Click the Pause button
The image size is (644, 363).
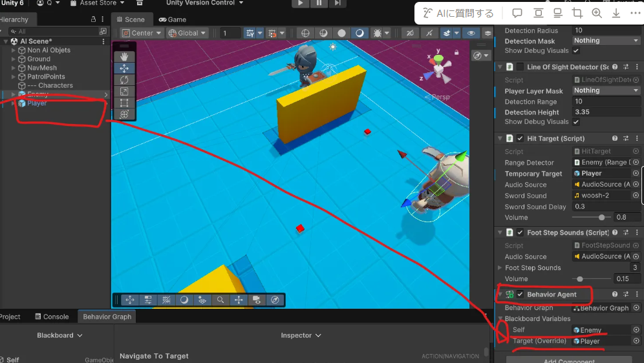(319, 3)
